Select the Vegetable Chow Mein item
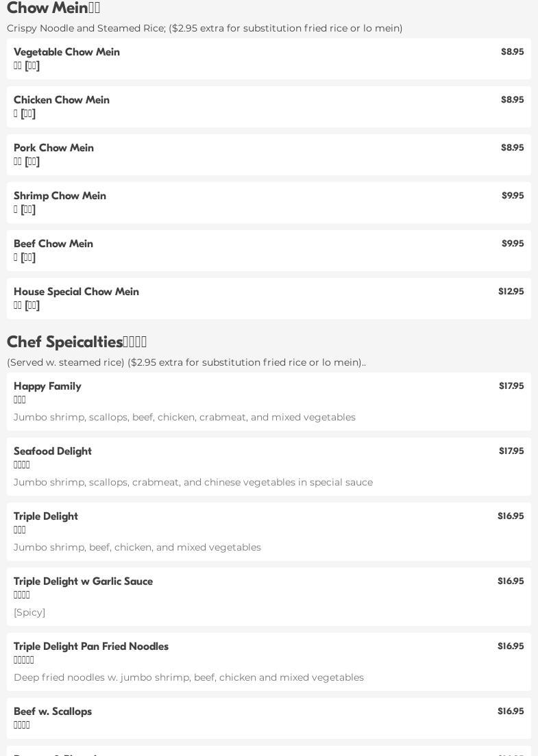This screenshot has height=756, width=538. (66, 52)
